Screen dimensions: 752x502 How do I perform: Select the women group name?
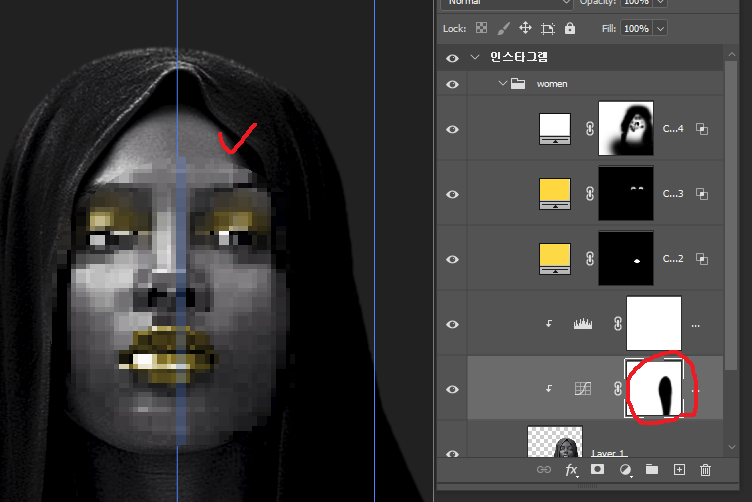(x=552, y=84)
